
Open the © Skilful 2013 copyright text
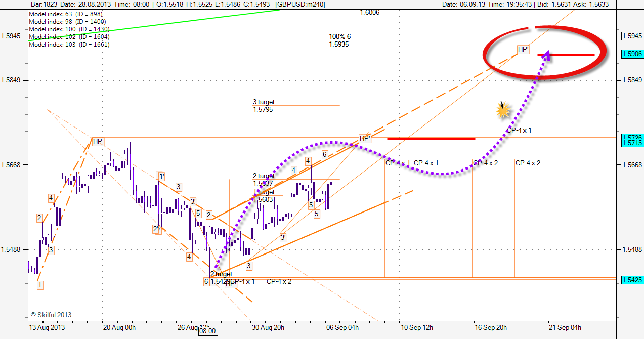click(51, 315)
